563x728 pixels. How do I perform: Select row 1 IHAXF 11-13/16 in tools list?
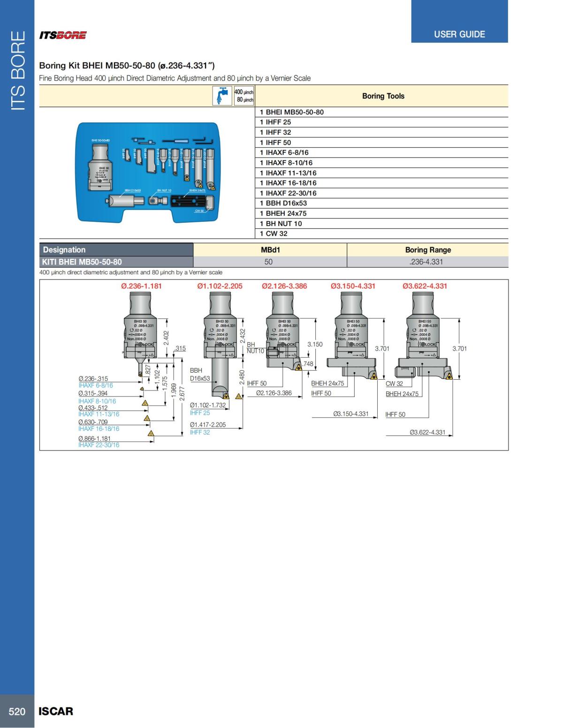[x=381, y=173]
